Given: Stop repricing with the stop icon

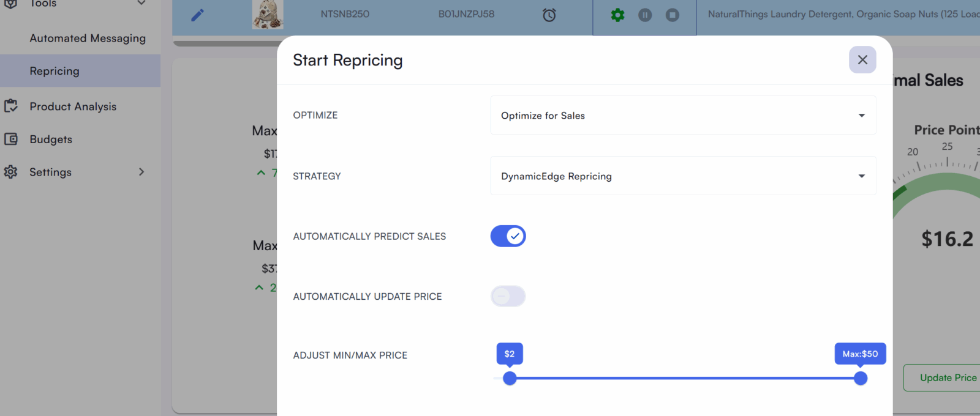Looking at the screenshot, I should point(673,15).
